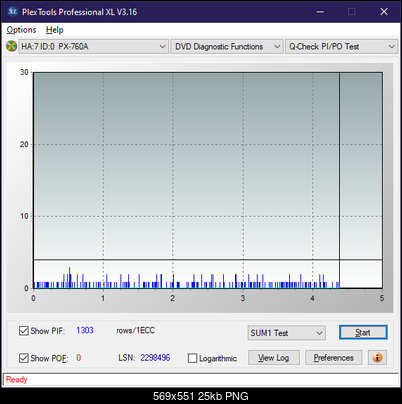Click the PIF value 1303
The width and height of the screenshot is (402, 404).
[85, 330]
